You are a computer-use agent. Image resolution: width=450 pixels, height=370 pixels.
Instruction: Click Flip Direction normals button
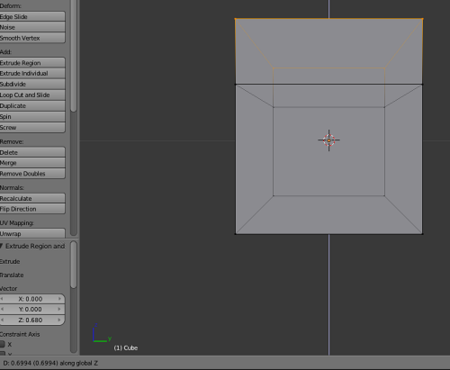coord(32,209)
